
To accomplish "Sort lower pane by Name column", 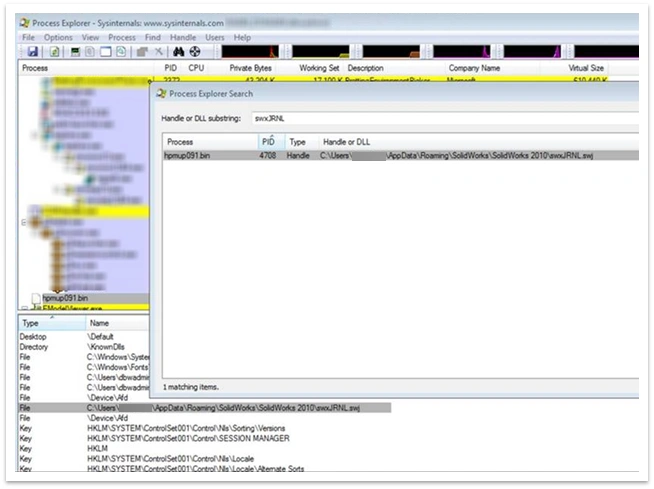I will [x=118, y=323].
